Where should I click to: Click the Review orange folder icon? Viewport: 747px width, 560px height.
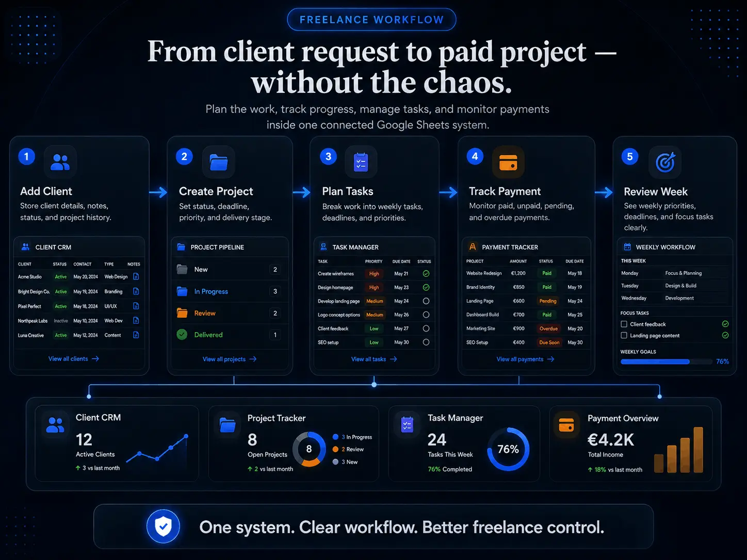coord(182,313)
